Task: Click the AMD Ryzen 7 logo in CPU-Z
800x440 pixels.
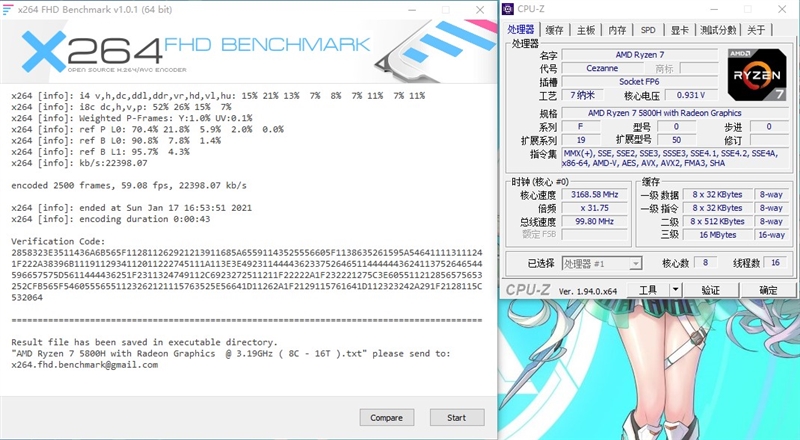Action: (x=757, y=75)
